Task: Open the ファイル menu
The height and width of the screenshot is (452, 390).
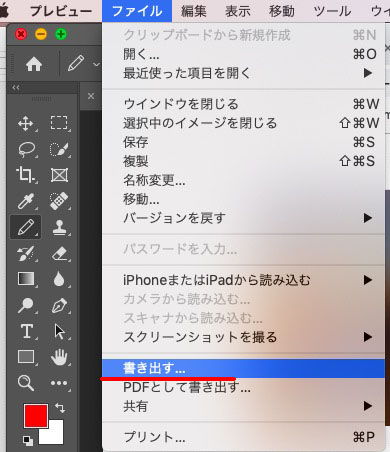Action: pos(137,11)
